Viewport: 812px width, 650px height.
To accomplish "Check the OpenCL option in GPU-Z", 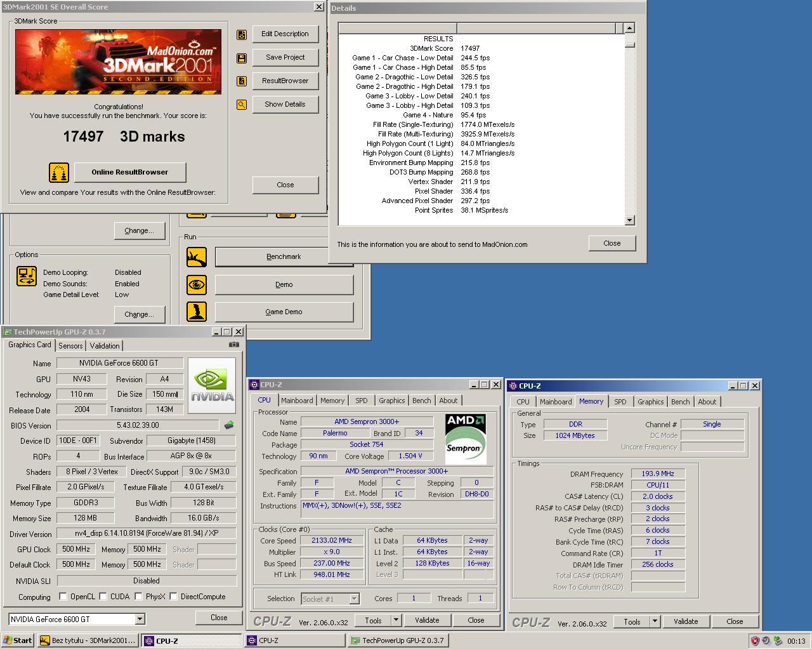I will pyautogui.click(x=62, y=597).
